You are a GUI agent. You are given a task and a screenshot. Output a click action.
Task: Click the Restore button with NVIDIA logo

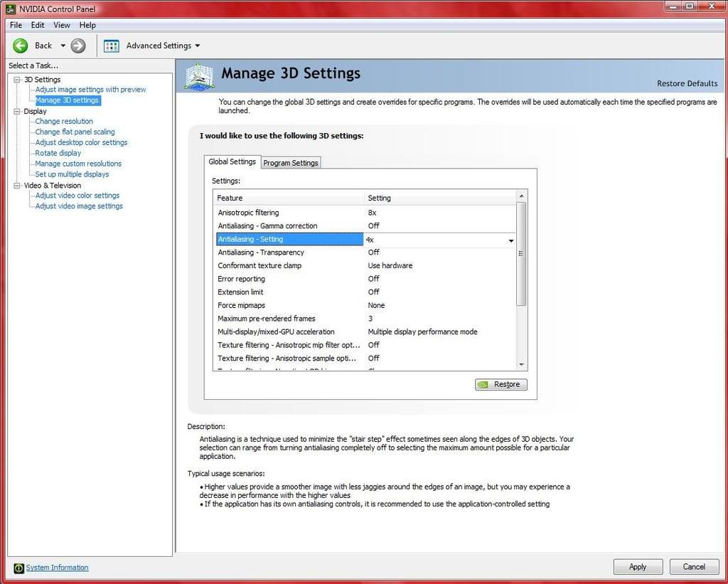coord(501,384)
